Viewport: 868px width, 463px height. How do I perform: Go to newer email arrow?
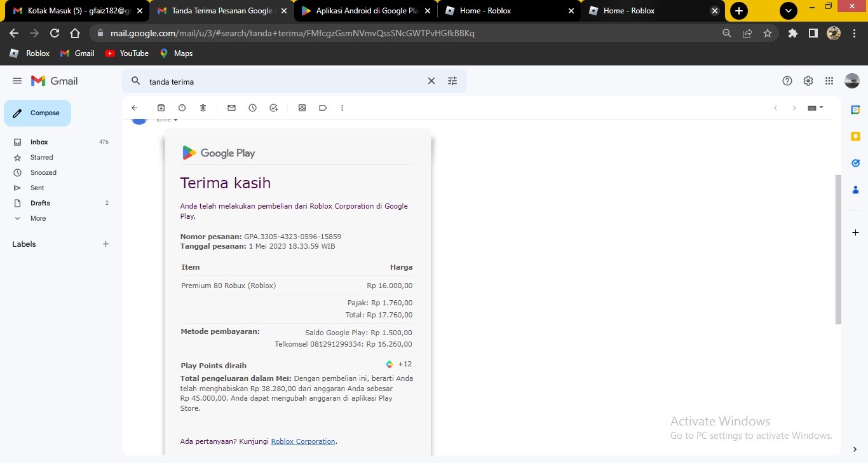[775, 108]
